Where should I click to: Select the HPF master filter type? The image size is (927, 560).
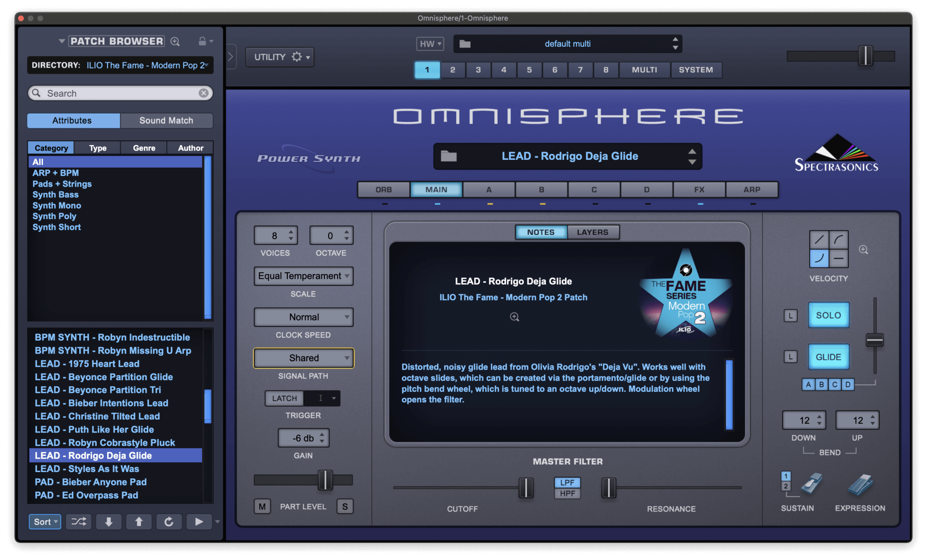pyautogui.click(x=567, y=494)
